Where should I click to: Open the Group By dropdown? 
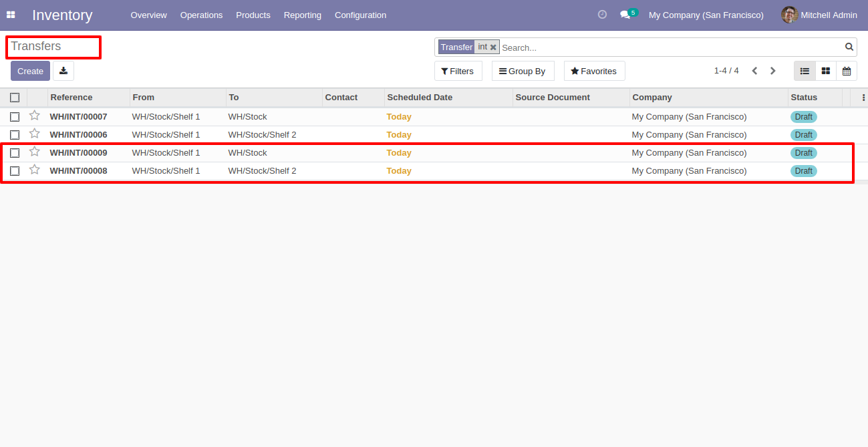[523, 71]
